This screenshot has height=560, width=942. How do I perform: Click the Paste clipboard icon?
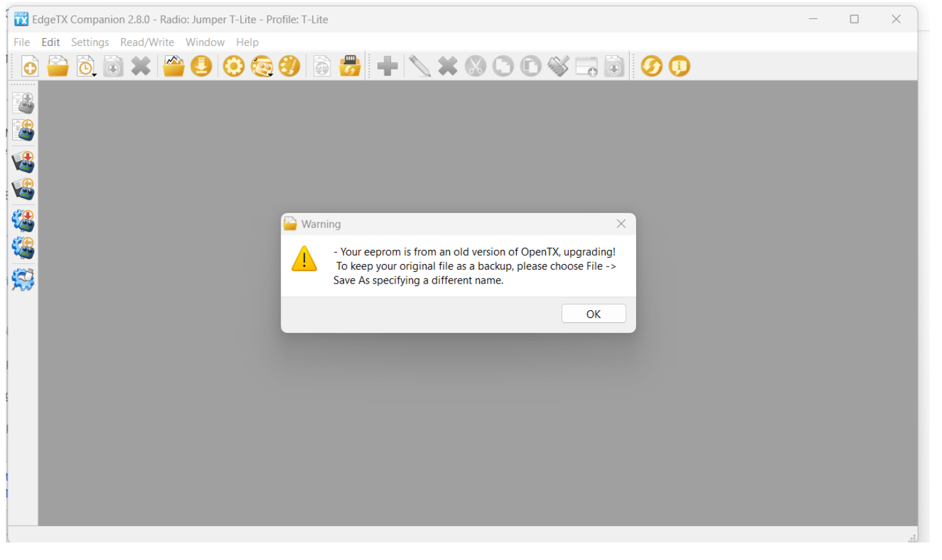531,66
